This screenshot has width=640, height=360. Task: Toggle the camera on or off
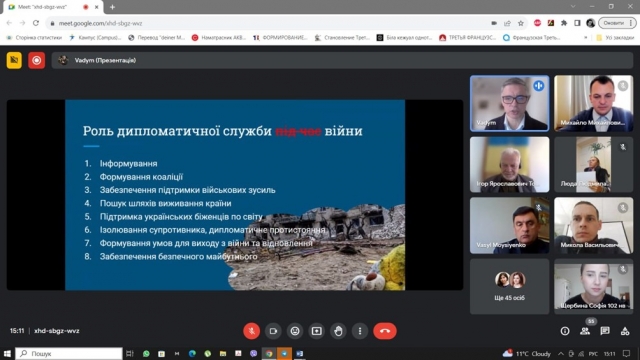click(x=273, y=331)
